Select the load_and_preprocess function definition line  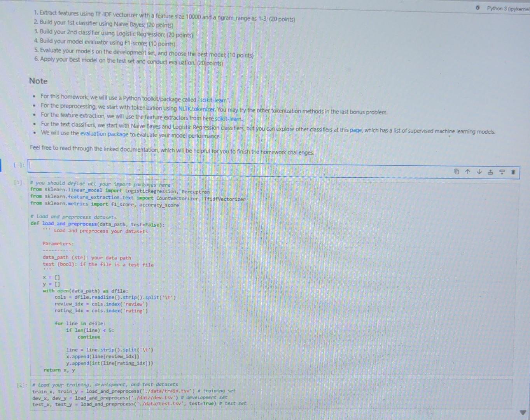[97, 224]
